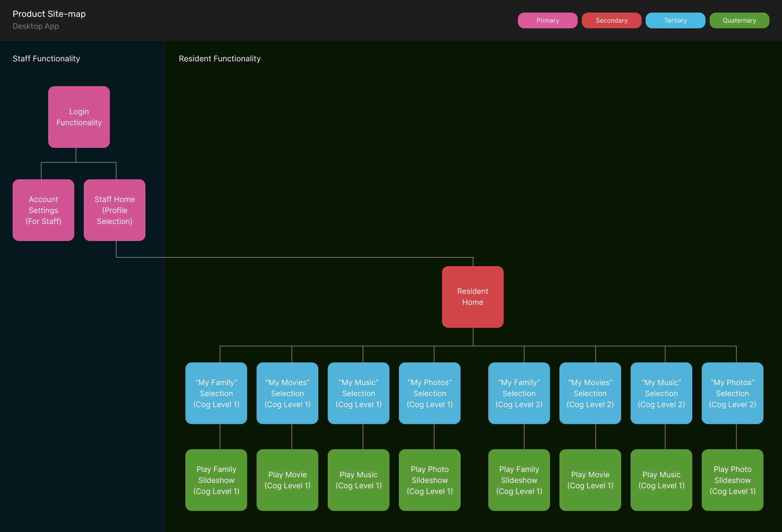Viewport: 782px width, 532px height.
Task: Click the rightmost Play Music node
Action: coord(661,480)
